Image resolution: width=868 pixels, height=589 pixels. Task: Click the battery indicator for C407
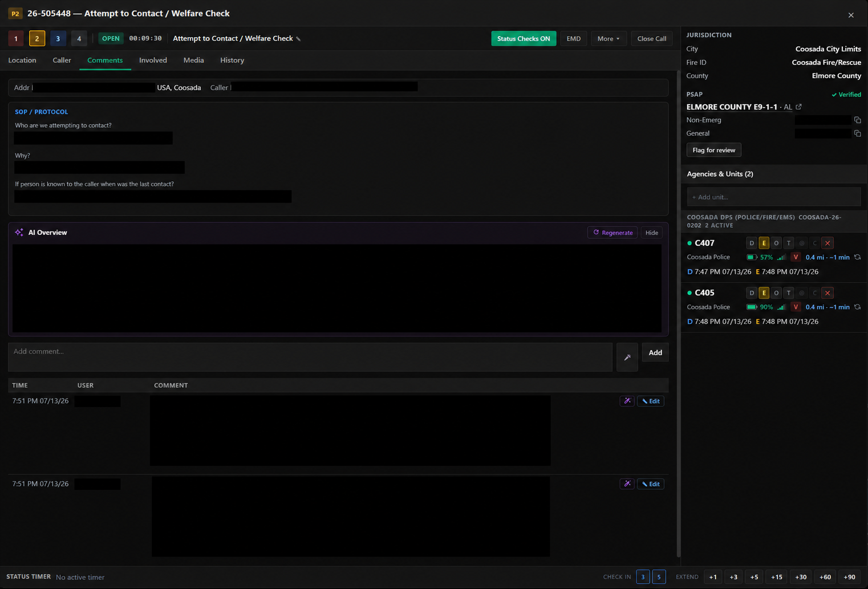[x=760, y=257]
